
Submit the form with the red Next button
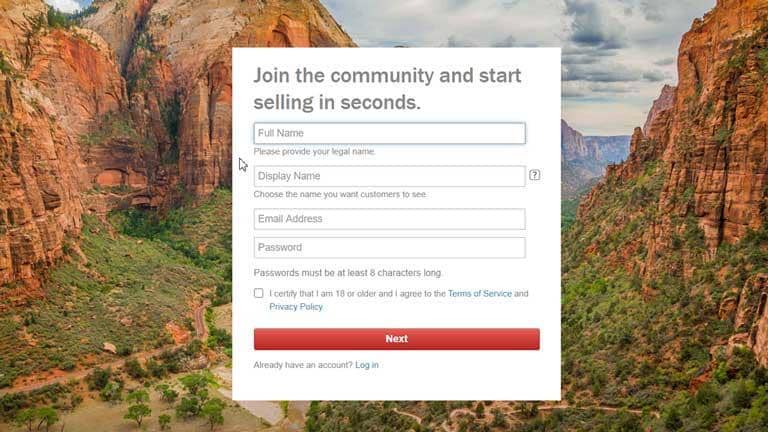397,339
